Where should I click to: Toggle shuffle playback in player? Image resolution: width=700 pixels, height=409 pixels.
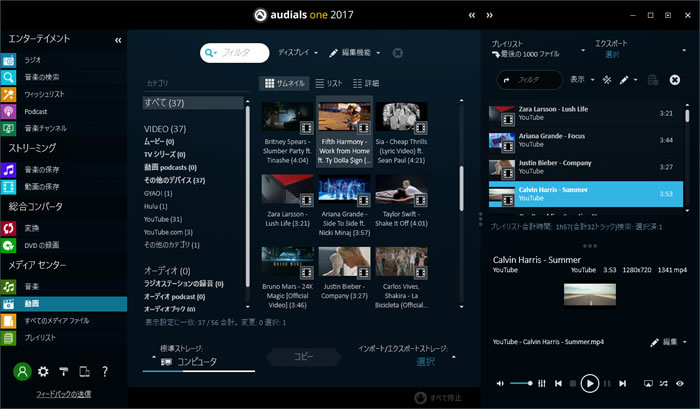(x=664, y=383)
